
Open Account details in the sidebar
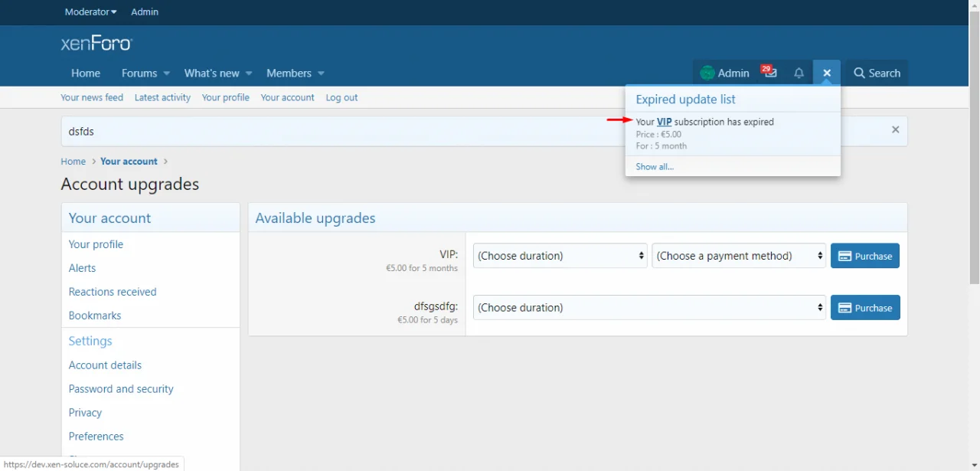point(105,365)
